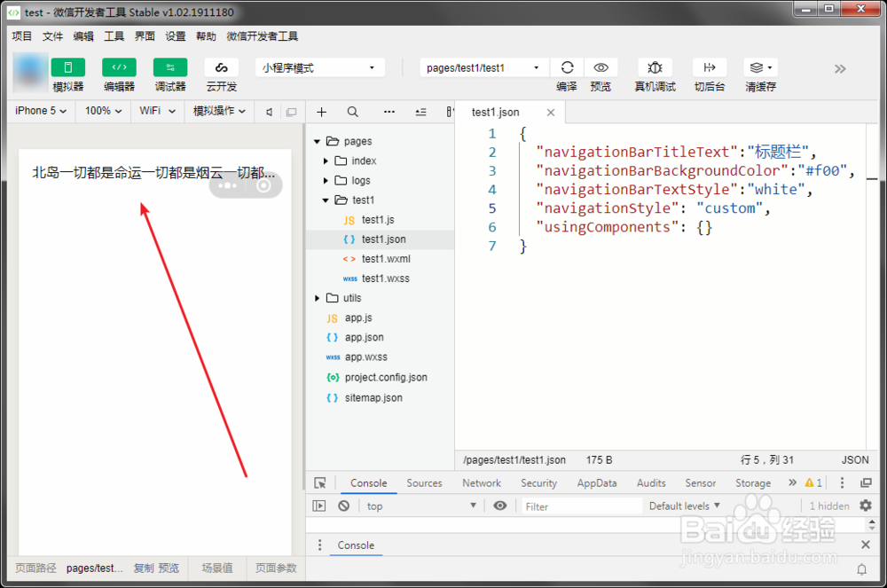Click the copy (复制) page path link
This screenshot has height=588, width=887.
point(144,568)
